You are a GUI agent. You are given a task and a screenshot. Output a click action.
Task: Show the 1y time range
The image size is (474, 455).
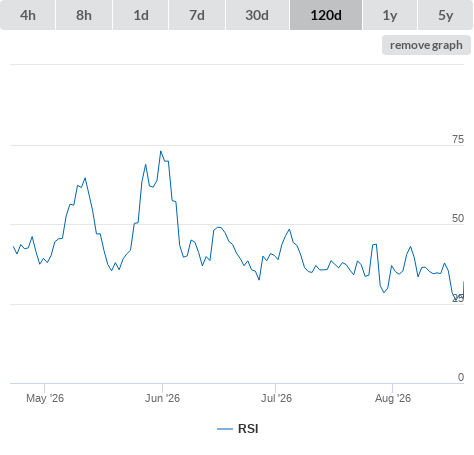pyautogui.click(x=390, y=15)
